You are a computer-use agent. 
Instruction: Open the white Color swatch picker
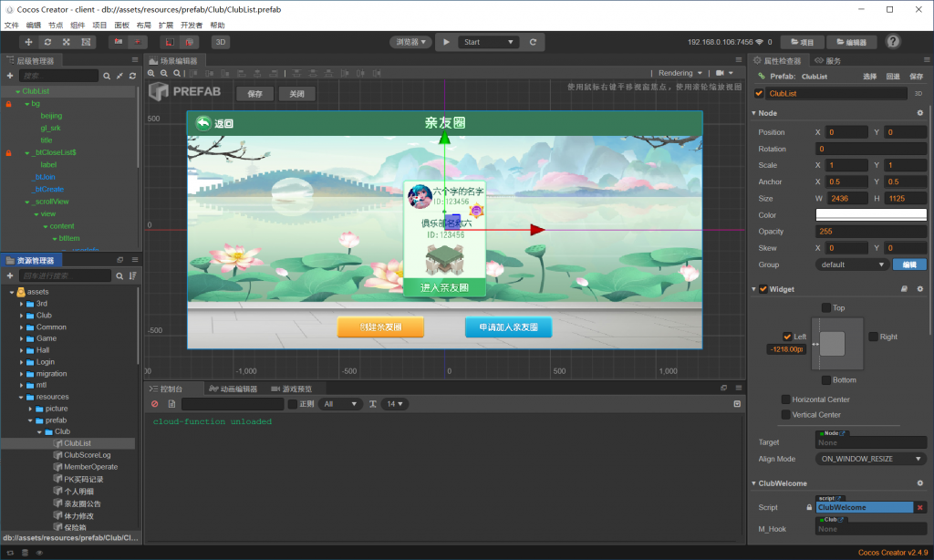point(870,214)
